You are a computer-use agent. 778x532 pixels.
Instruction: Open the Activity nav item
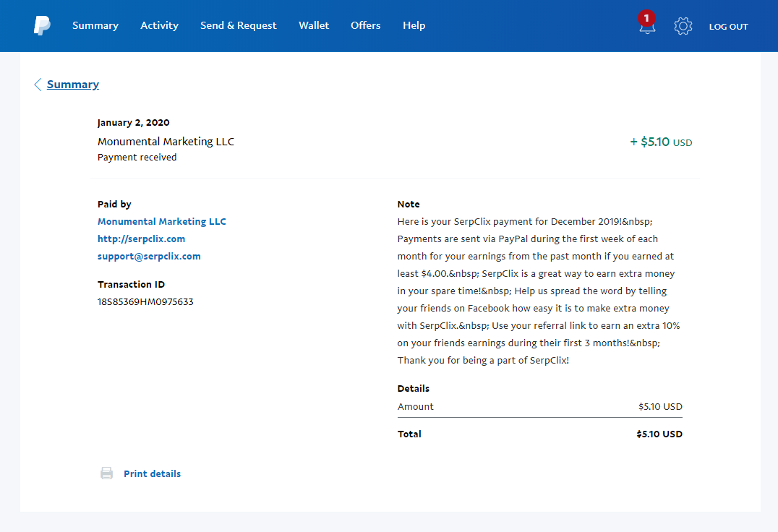point(159,25)
